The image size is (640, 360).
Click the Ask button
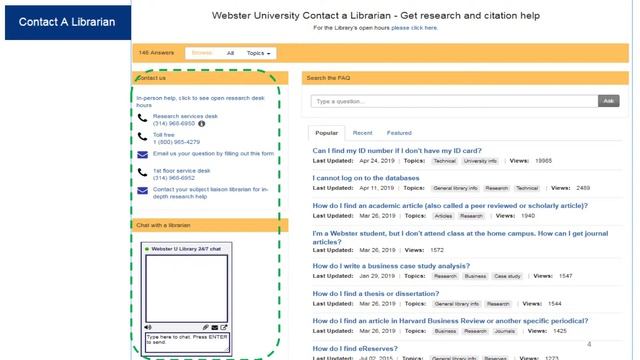click(609, 101)
